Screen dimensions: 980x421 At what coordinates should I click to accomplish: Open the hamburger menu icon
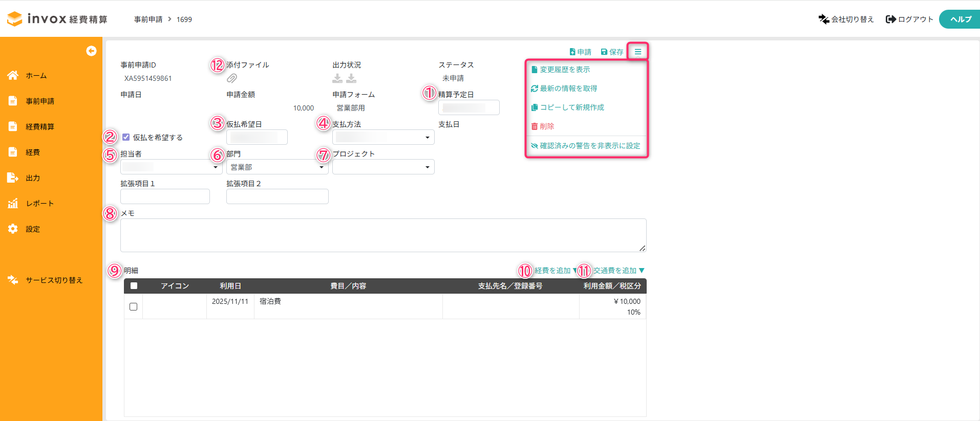click(x=637, y=52)
